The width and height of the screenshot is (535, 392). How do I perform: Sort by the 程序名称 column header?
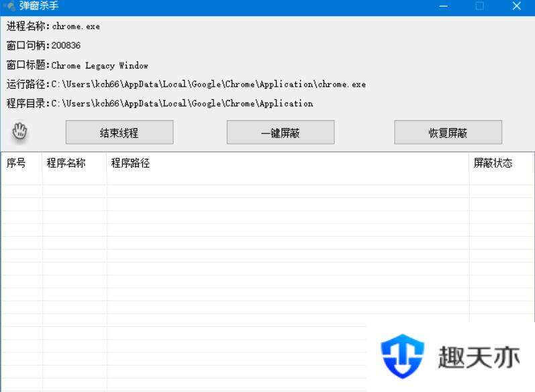pos(74,162)
